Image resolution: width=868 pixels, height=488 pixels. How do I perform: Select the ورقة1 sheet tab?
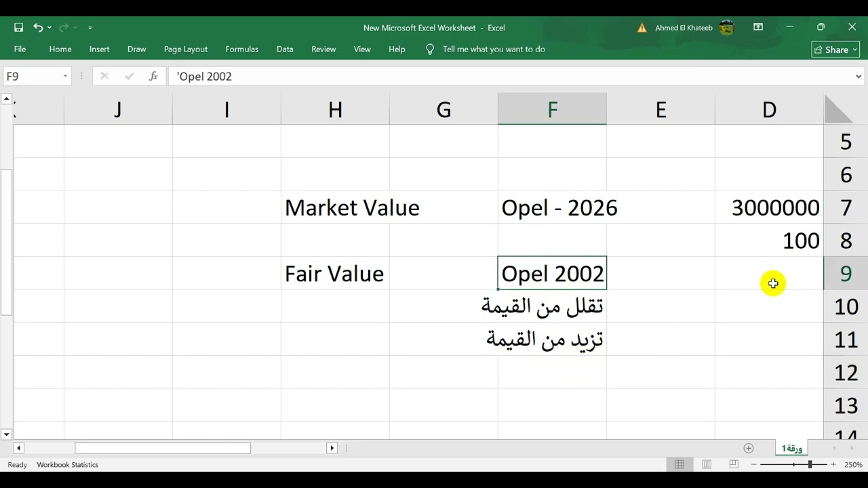pyautogui.click(x=792, y=448)
